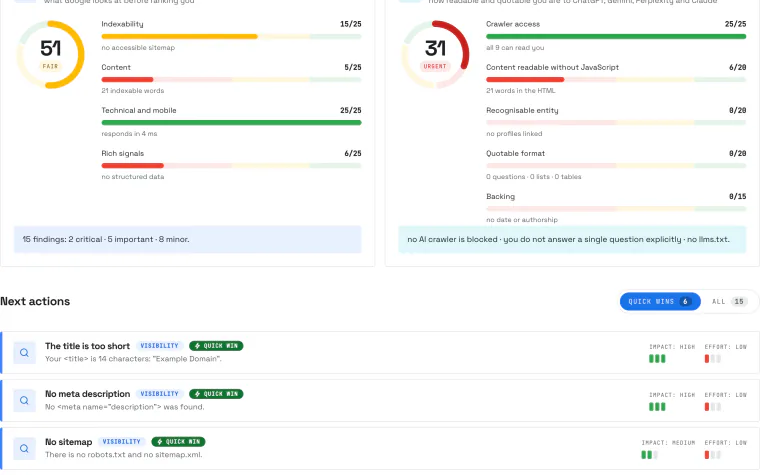This screenshot has width=760, height=475.
Task: Click the Crawler access progress bar
Action: point(616,36)
